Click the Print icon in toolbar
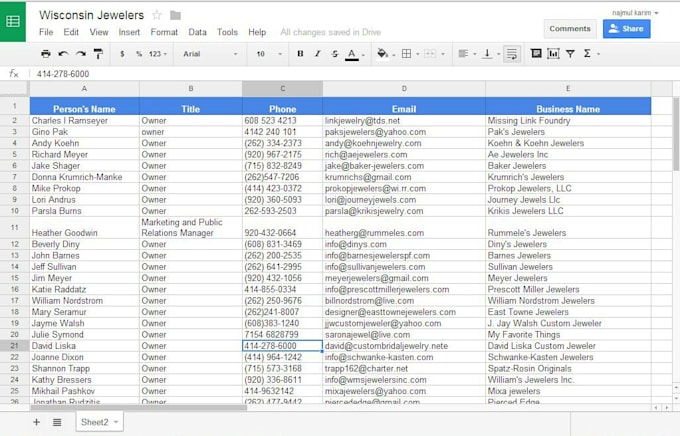The width and height of the screenshot is (680, 436). click(46, 54)
